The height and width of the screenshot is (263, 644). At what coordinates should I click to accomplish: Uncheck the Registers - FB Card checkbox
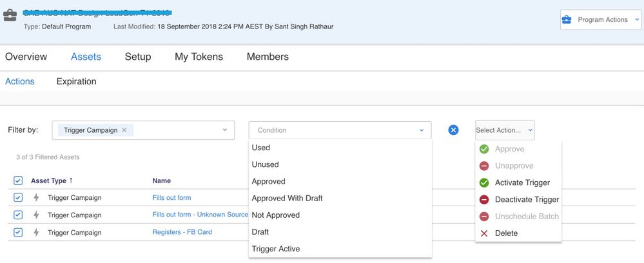pos(18,232)
